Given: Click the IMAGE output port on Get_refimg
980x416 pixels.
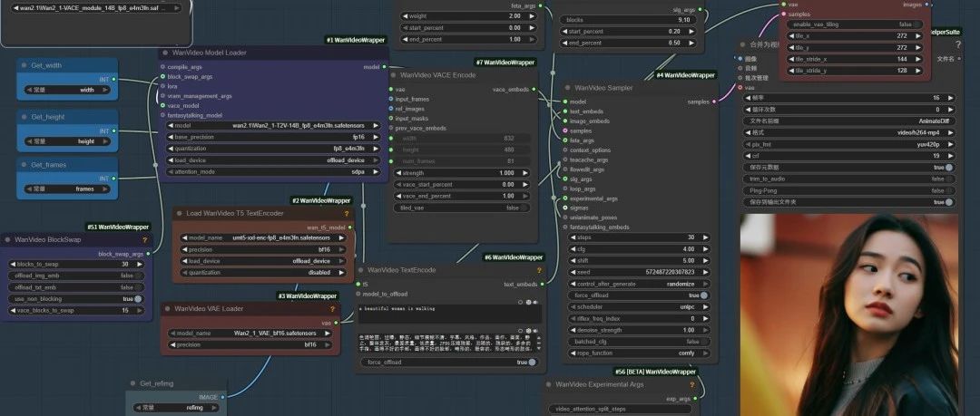Looking at the screenshot, I should 222,397.
